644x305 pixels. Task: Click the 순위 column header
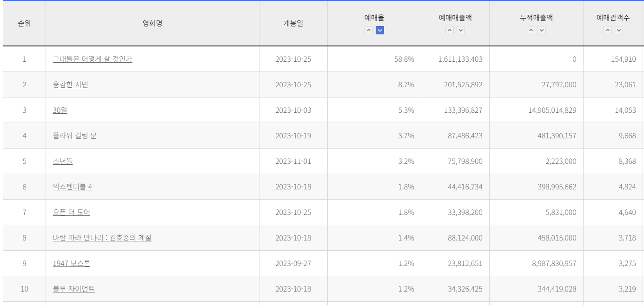pyautogui.click(x=24, y=23)
